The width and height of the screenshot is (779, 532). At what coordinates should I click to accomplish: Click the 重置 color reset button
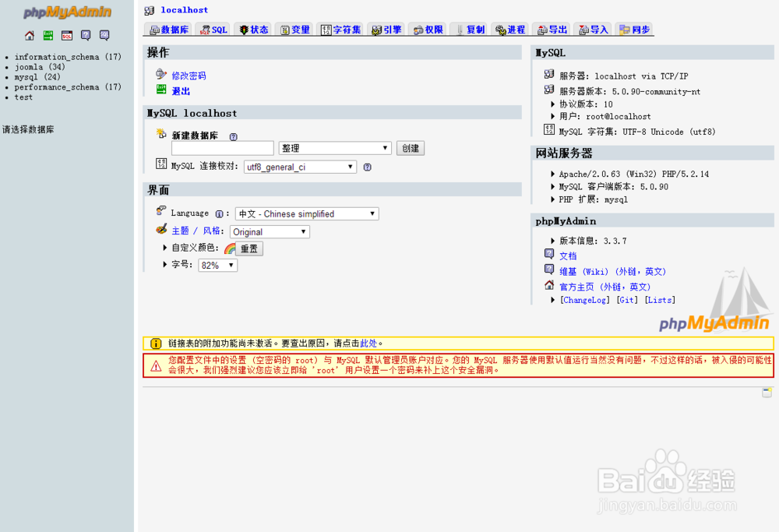249,248
